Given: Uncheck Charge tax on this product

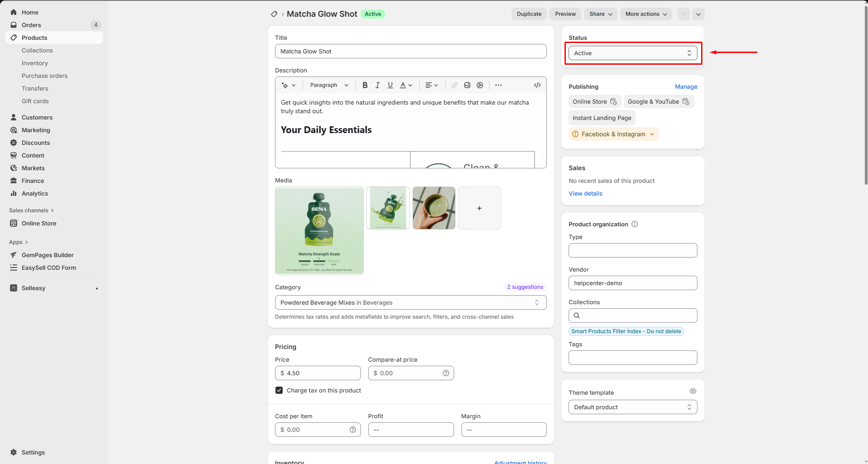Looking at the screenshot, I should [x=279, y=390].
